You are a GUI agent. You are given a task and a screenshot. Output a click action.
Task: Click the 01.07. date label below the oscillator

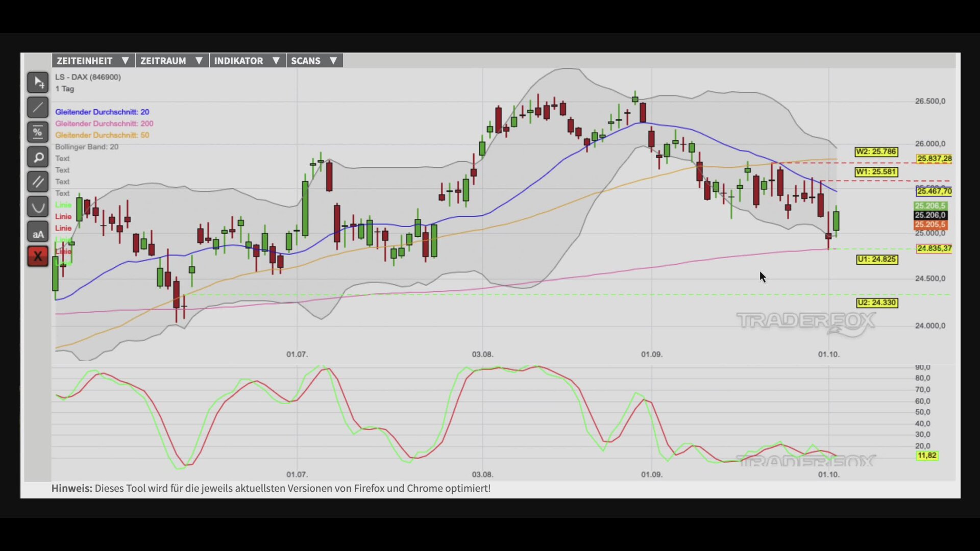point(297,474)
